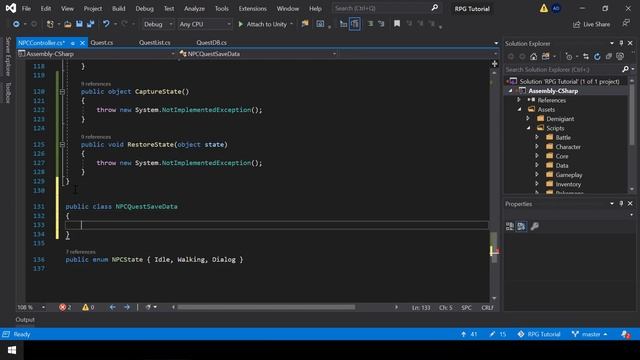Click the pending changes filter clock icon
Screen dimensions: 640x360
click(569, 57)
